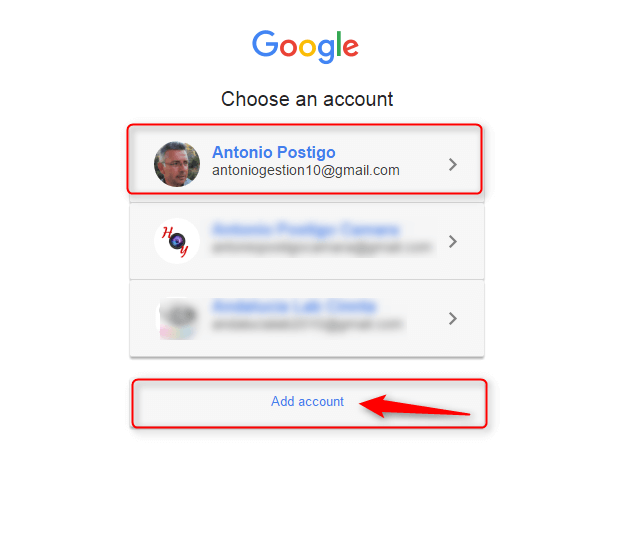Click the red letter e ending the Google logo

[x=351, y=47]
